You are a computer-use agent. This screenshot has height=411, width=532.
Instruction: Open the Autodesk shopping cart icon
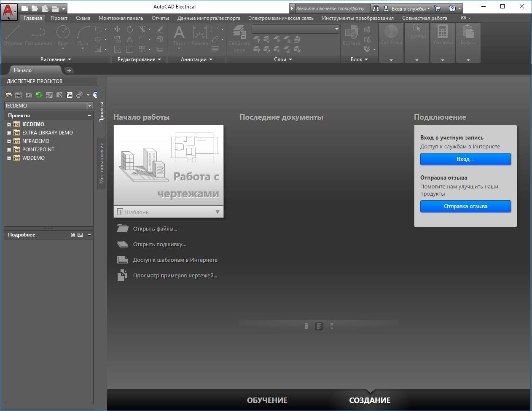coord(438,8)
